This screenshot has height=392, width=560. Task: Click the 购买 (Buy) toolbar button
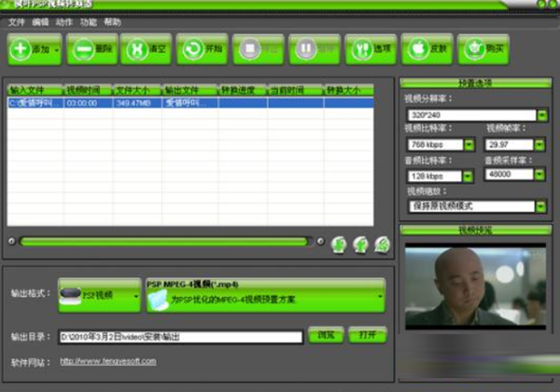pos(483,49)
